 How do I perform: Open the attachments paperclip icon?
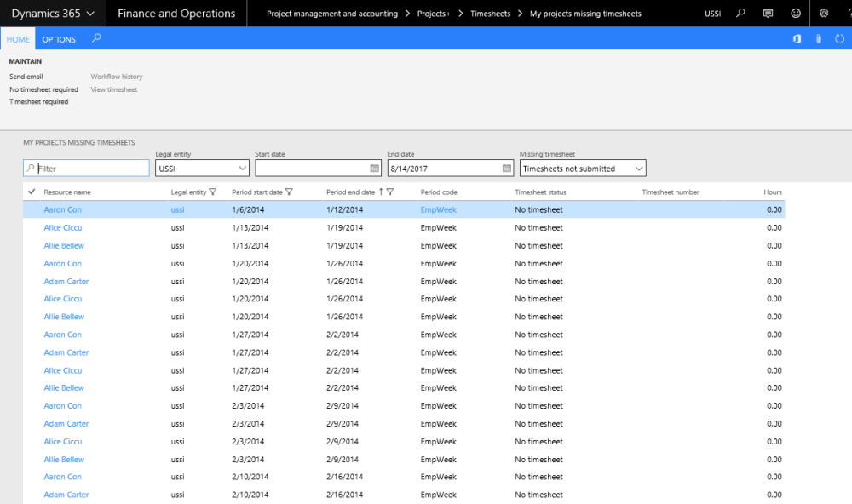point(819,39)
